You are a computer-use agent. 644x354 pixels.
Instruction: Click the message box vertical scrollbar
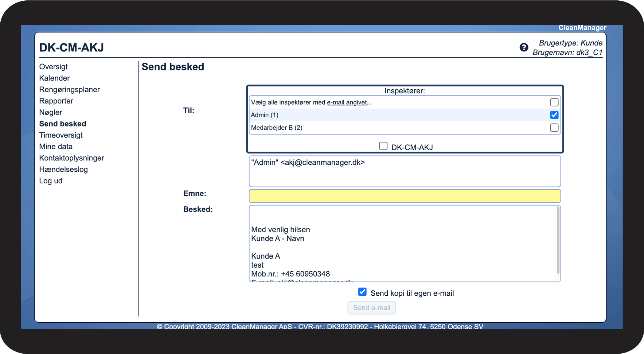pos(558,241)
